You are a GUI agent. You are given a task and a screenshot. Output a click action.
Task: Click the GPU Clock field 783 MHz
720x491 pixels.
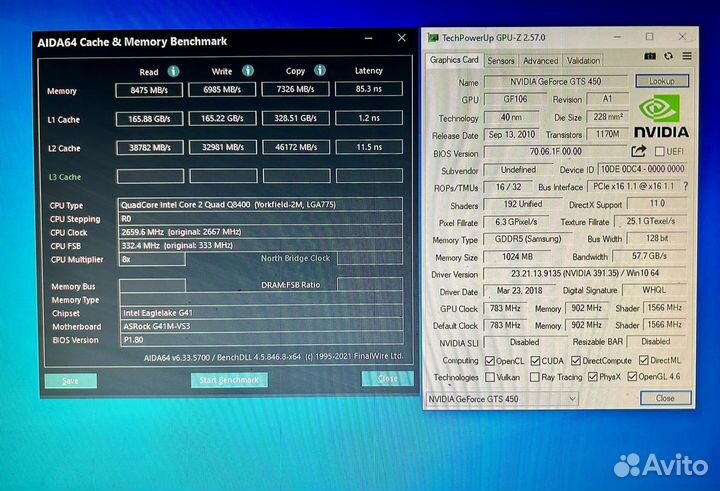[x=505, y=308]
